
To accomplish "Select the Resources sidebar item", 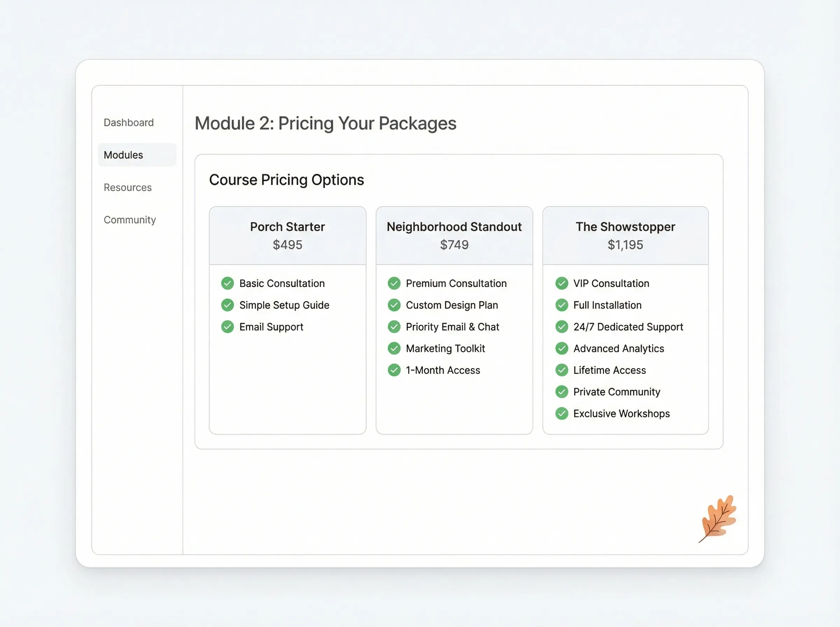I will (x=127, y=187).
